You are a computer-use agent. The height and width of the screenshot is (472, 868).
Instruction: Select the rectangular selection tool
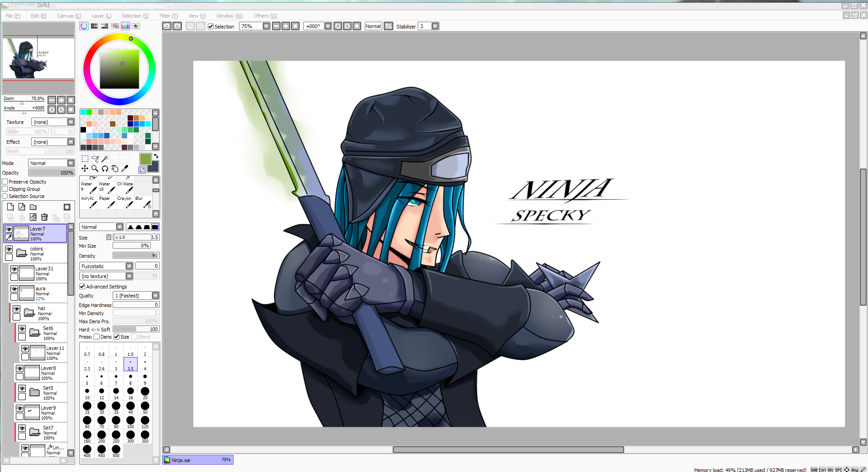pos(85,159)
